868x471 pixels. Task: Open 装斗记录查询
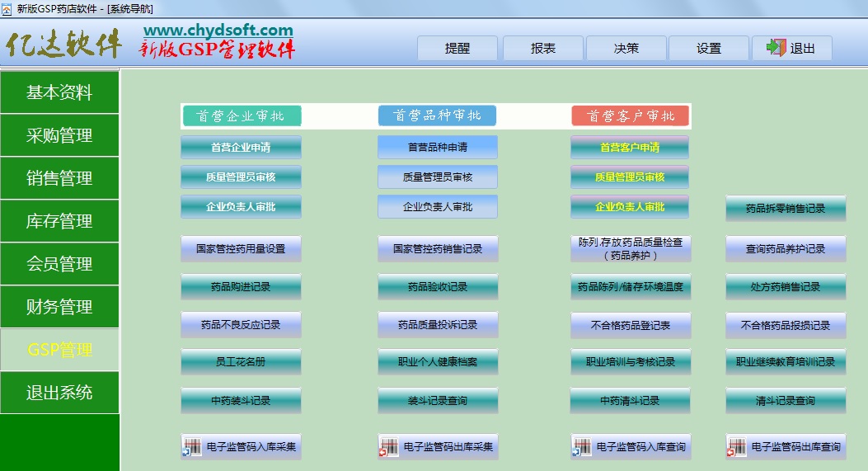pos(438,401)
